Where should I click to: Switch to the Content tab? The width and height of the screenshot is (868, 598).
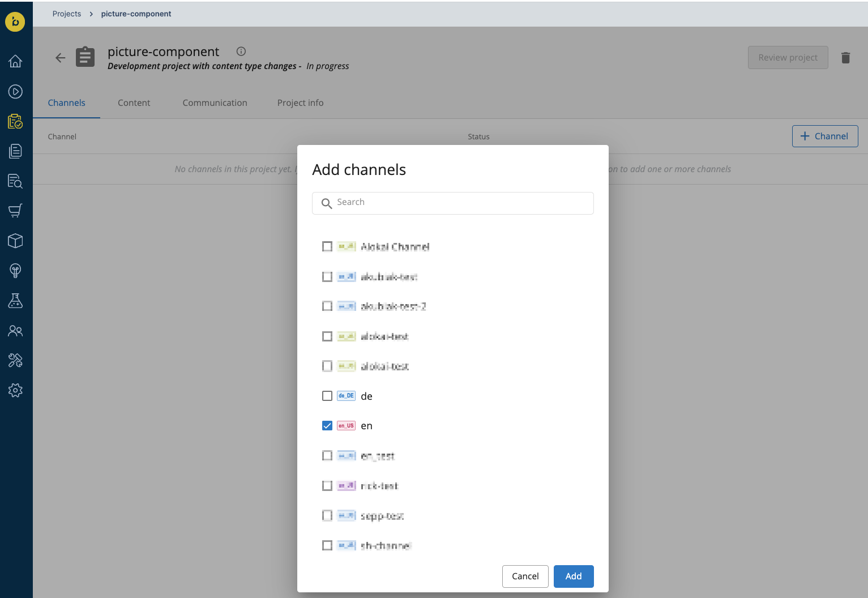pyautogui.click(x=134, y=103)
